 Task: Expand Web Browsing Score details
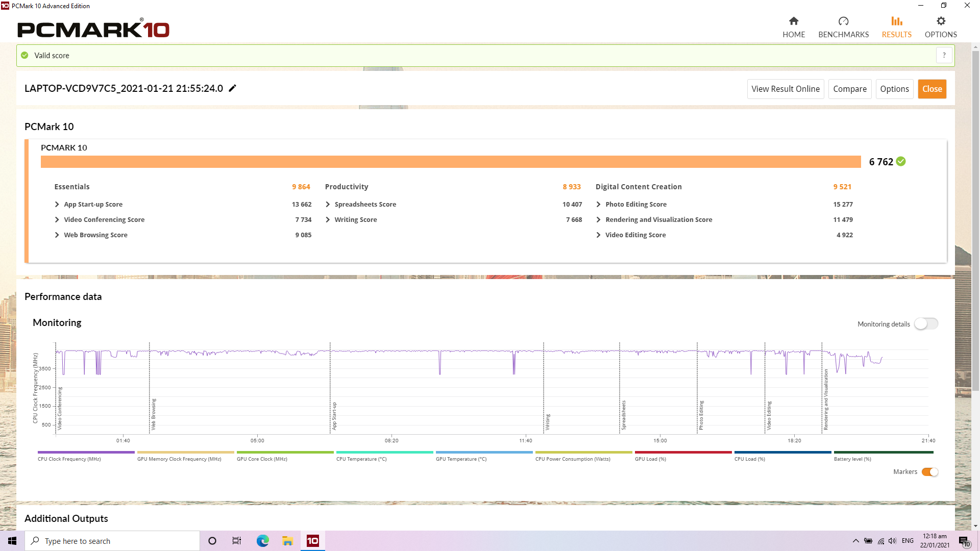(x=57, y=235)
